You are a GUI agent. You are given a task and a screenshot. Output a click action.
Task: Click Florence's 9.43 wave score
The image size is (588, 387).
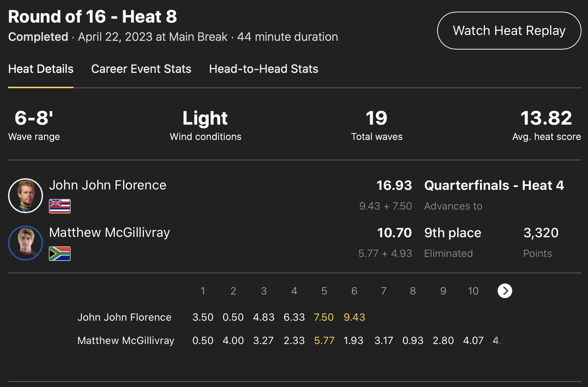click(354, 317)
